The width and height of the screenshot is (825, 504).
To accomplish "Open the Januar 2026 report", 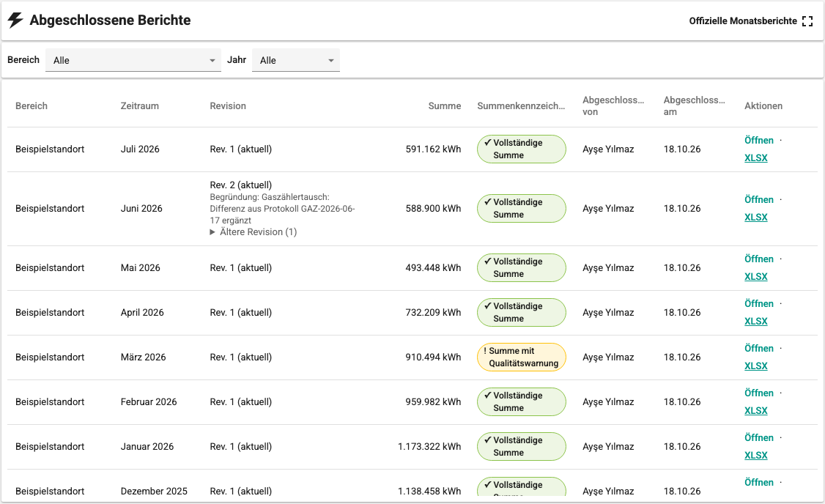I will (759, 438).
